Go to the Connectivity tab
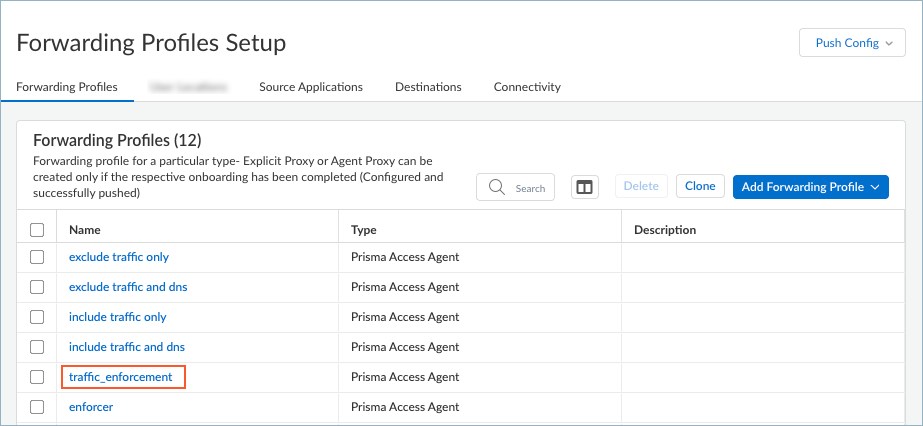 click(x=527, y=87)
